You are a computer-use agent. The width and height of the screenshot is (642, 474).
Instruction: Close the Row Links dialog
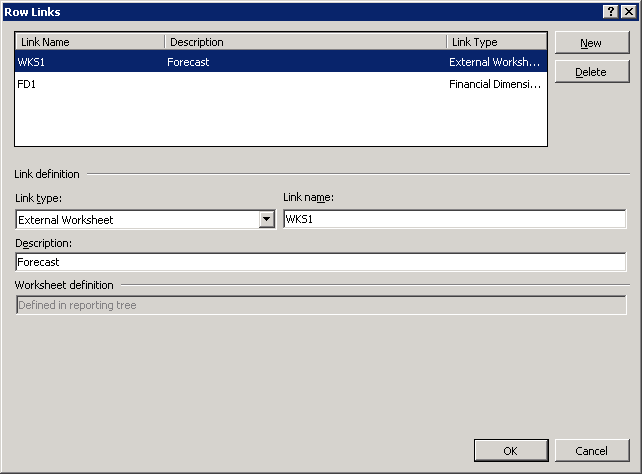tap(628, 10)
